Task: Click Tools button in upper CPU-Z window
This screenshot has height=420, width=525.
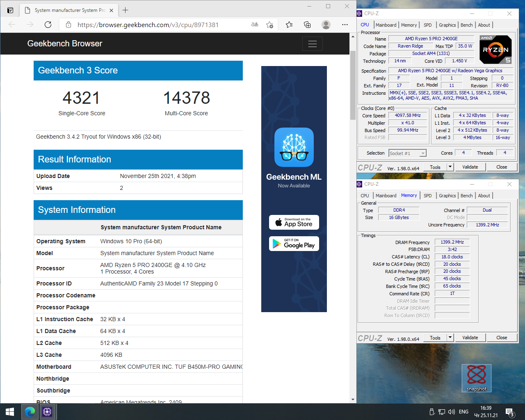Action: tap(435, 167)
